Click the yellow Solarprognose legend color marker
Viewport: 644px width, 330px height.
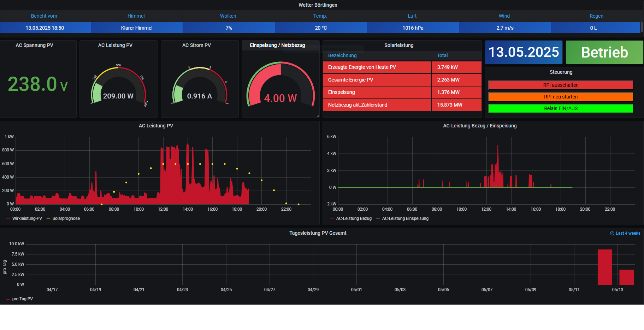[48, 219]
